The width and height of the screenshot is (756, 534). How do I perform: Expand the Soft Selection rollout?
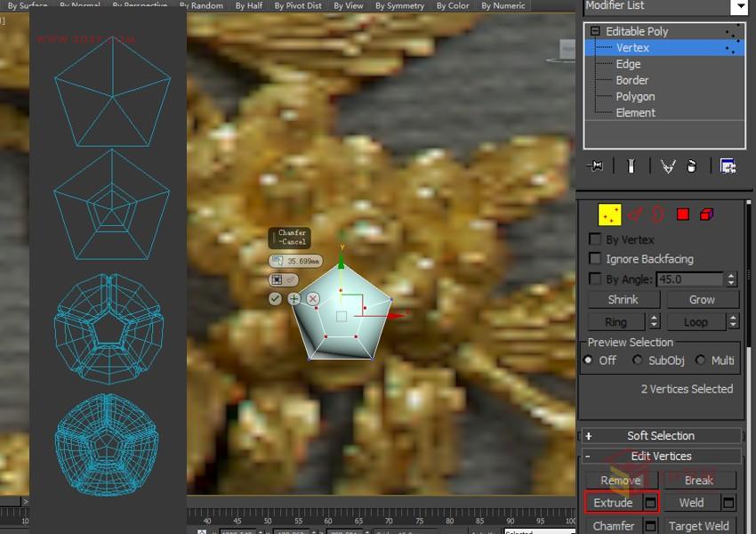pyautogui.click(x=661, y=435)
